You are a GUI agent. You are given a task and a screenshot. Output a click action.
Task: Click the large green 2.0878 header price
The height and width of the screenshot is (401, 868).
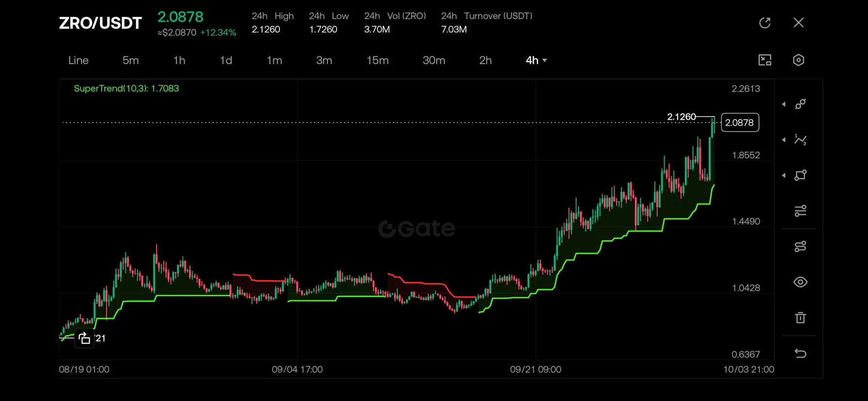tap(181, 16)
